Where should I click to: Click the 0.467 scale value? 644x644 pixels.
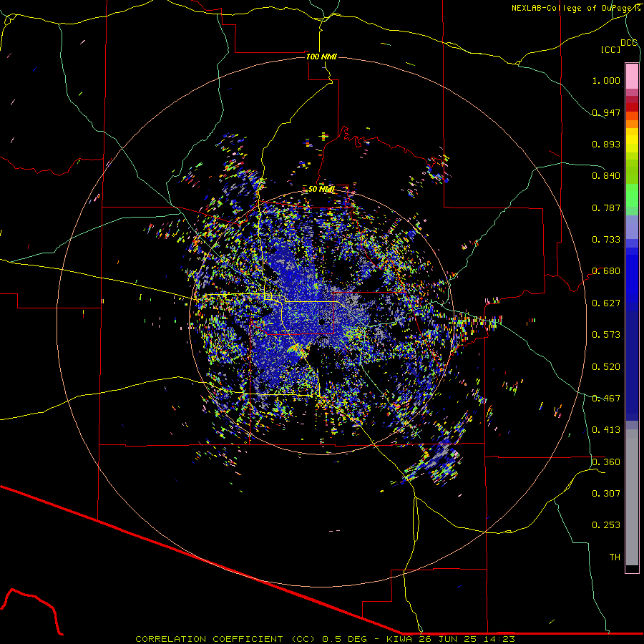point(606,399)
